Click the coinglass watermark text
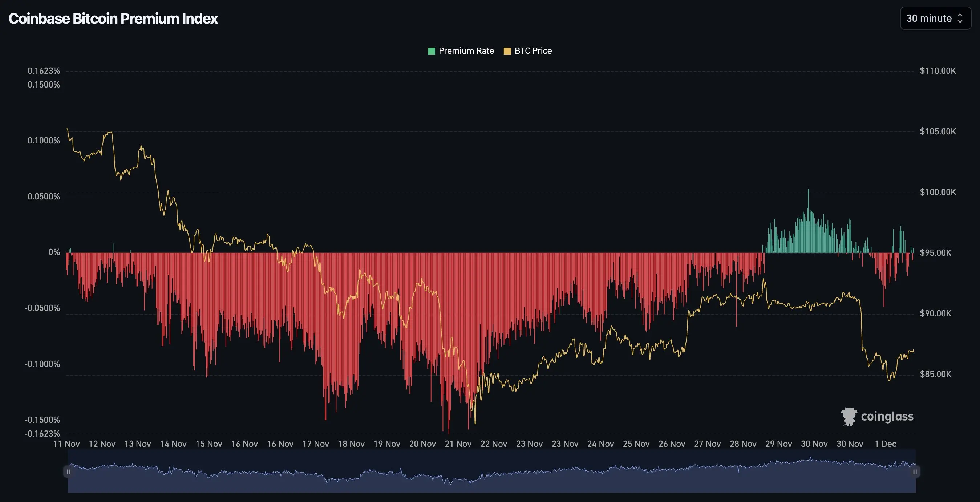The height and width of the screenshot is (502, 980). coord(887,416)
